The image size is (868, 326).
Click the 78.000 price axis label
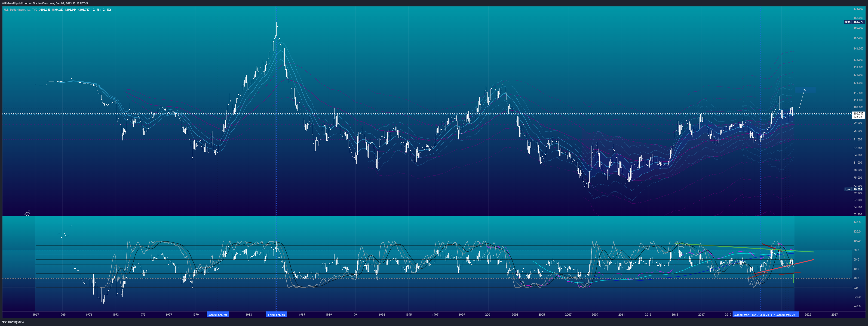pyautogui.click(x=858, y=170)
